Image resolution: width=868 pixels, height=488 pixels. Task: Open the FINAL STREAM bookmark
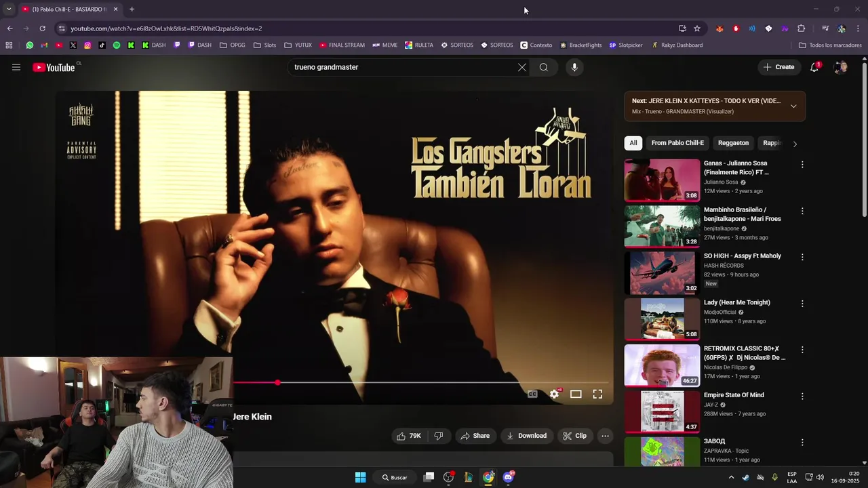click(342, 45)
